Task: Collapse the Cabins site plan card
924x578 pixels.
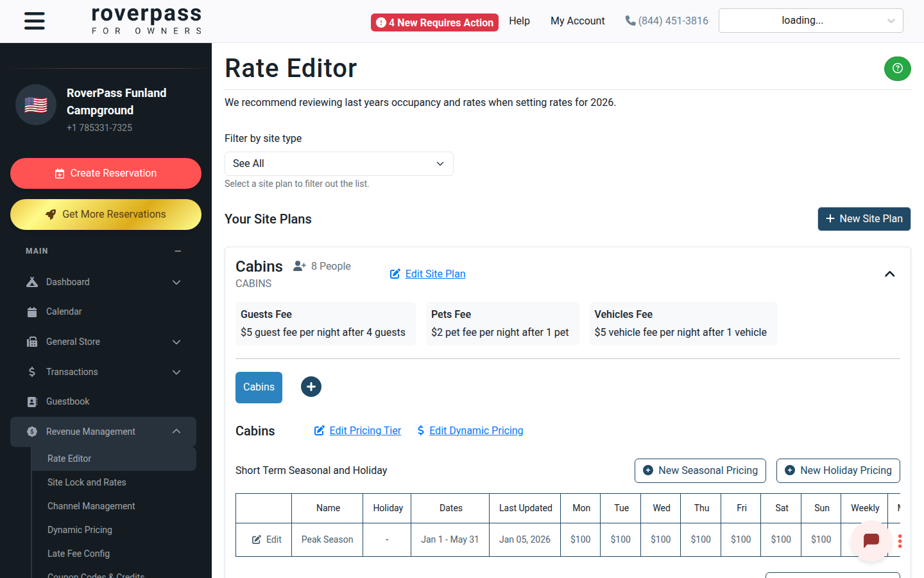Action: [889, 274]
